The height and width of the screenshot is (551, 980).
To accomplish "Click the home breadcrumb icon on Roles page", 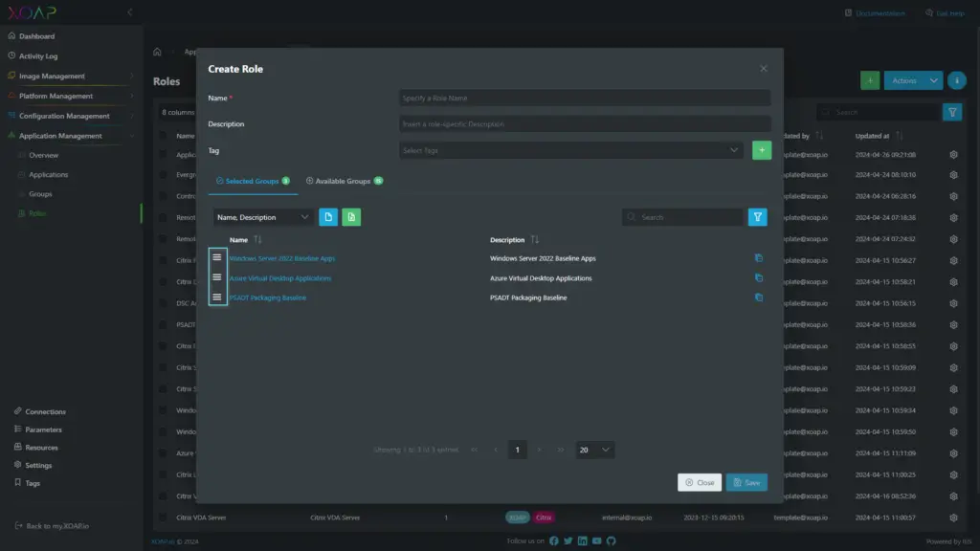I will 157,52.
